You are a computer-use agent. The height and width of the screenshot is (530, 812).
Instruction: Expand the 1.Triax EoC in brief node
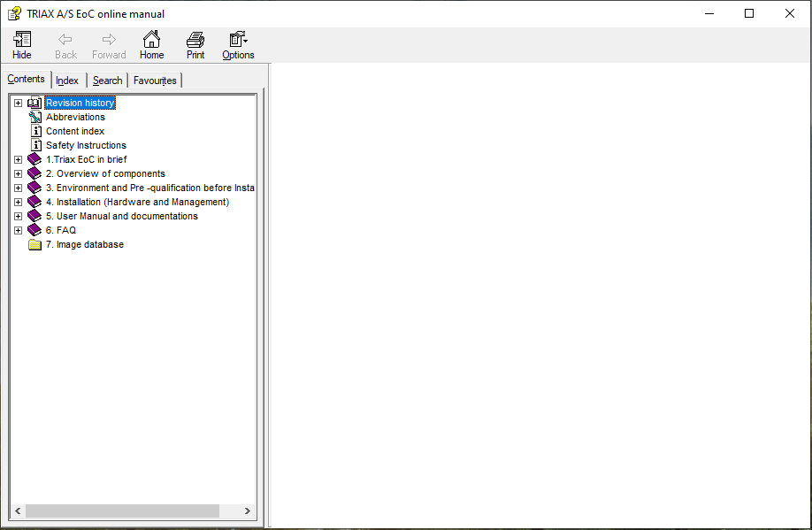[x=18, y=159]
